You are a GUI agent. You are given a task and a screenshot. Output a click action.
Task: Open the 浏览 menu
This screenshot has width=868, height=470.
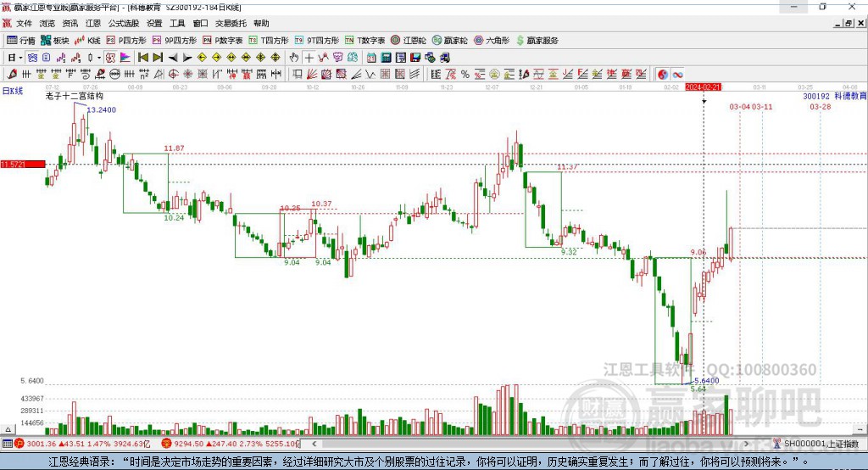point(47,23)
